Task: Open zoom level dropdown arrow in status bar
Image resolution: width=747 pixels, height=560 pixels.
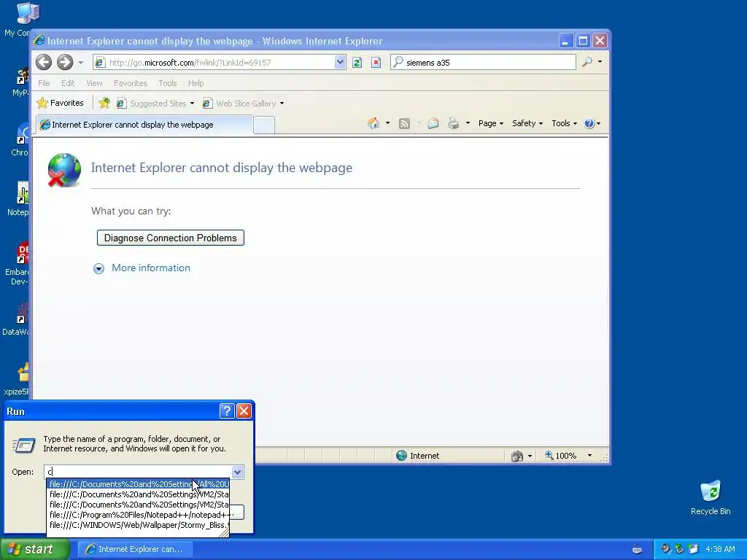Action: (589, 456)
